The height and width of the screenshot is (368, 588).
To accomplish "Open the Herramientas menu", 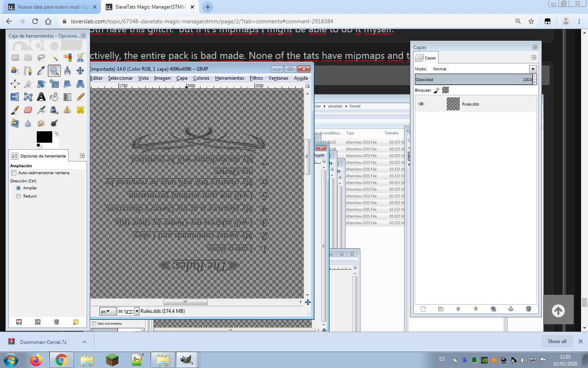I will (x=229, y=78).
